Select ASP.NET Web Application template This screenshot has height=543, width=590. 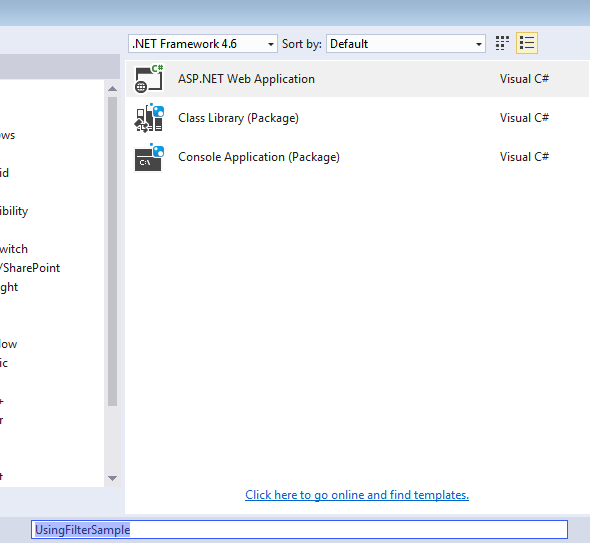click(357, 79)
